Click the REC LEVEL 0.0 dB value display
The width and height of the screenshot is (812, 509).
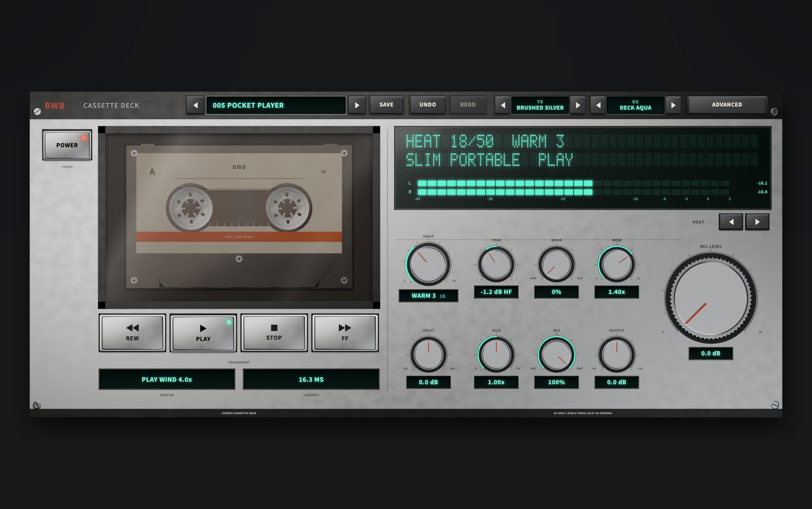pyautogui.click(x=711, y=353)
